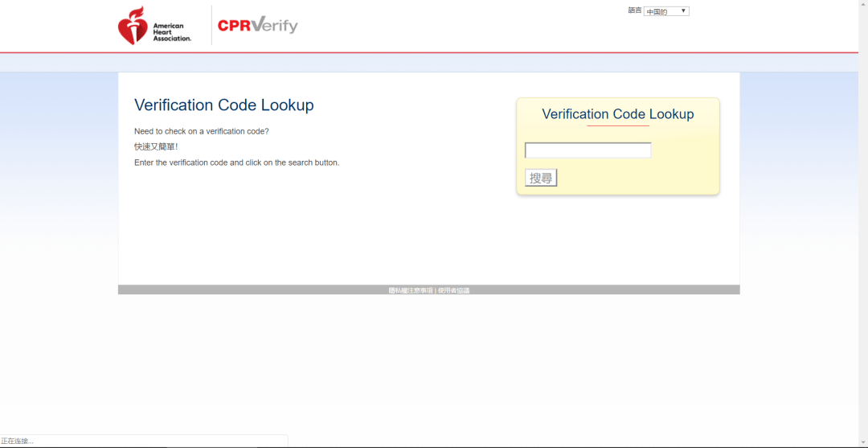Click the 搜尋 search button

(x=541, y=178)
